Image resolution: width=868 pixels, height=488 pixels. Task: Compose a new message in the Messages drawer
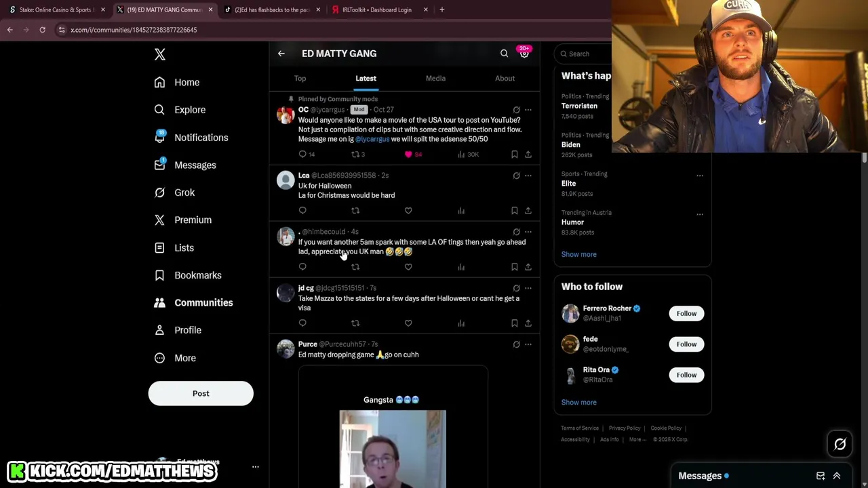tap(821, 476)
